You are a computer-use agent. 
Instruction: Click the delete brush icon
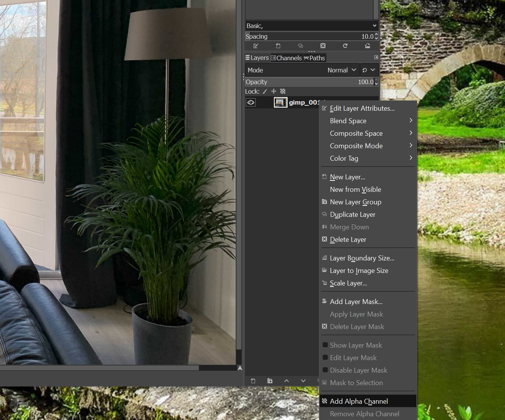click(323, 46)
